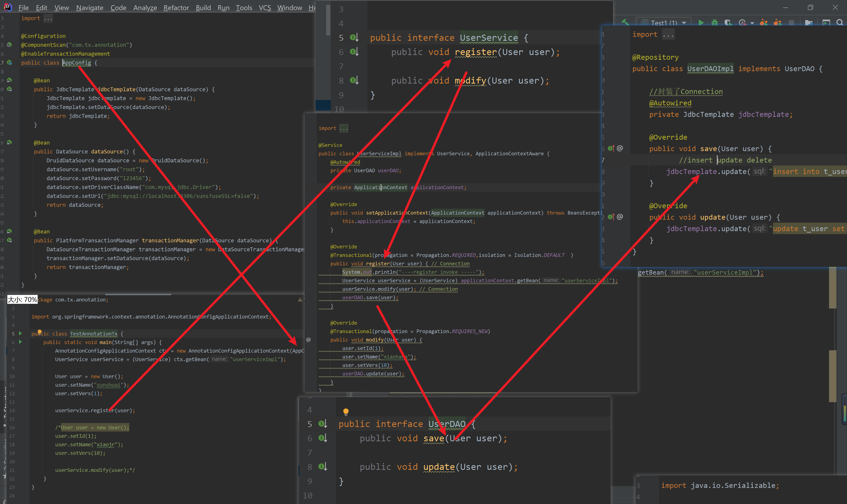This screenshot has height=504, width=847.
Task: Click Spring bean gutter icon beside AppConfig class
Action: click(x=10, y=62)
